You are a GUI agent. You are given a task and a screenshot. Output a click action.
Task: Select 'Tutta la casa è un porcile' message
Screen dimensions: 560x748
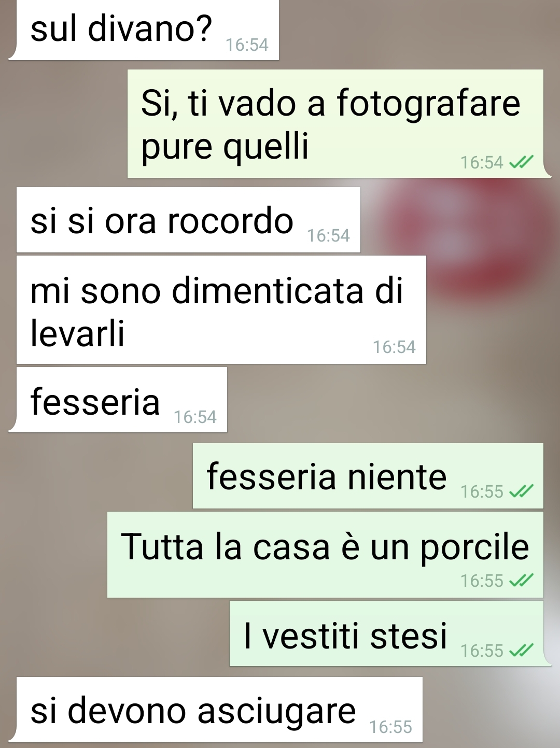325,555
